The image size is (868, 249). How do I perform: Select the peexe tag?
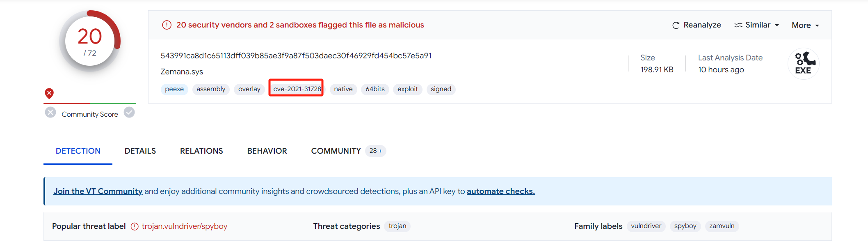[174, 89]
